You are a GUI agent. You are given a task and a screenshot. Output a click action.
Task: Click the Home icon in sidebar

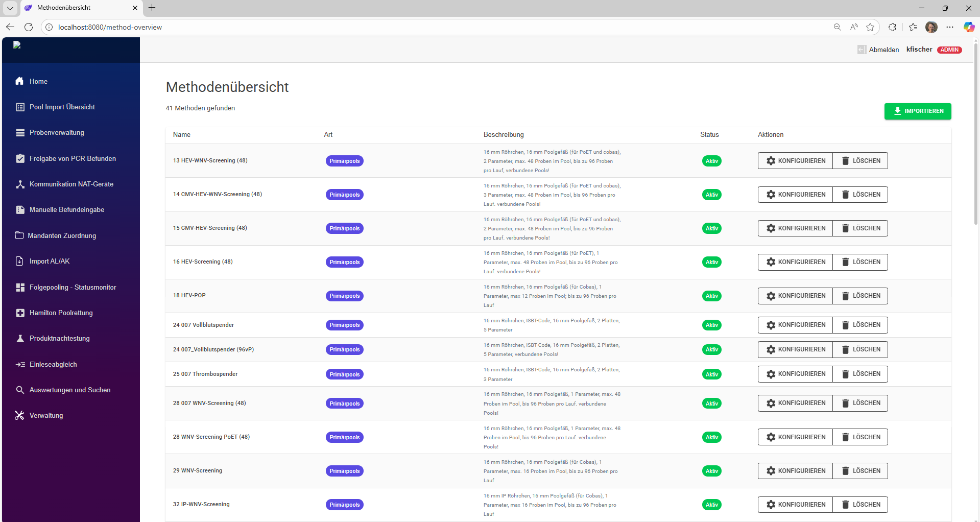(20, 81)
